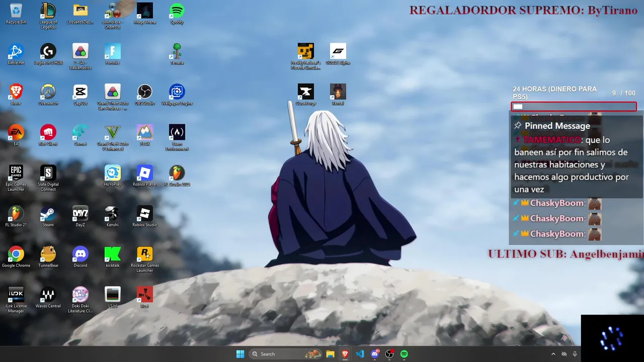644x362 pixels.
Task: Open OBS Studio desktop icon
Action: (145, 95)
